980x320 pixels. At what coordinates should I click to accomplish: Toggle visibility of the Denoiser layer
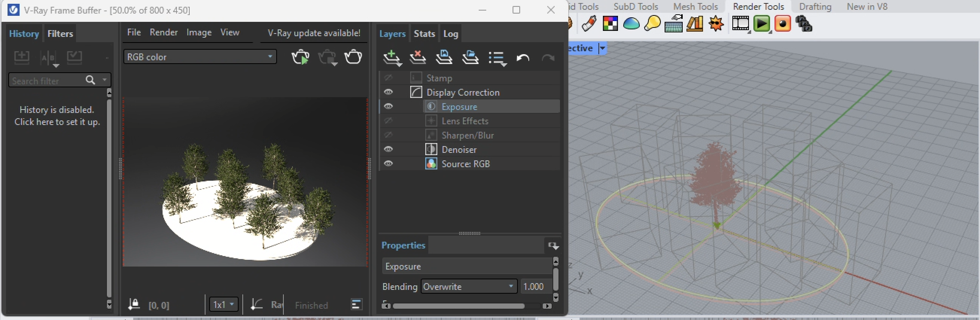point(388,149)
